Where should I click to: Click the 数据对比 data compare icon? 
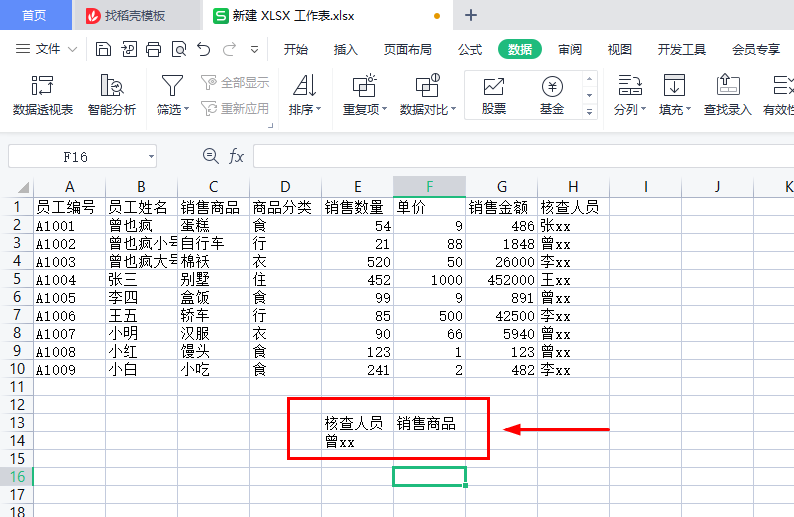[427, 86]
